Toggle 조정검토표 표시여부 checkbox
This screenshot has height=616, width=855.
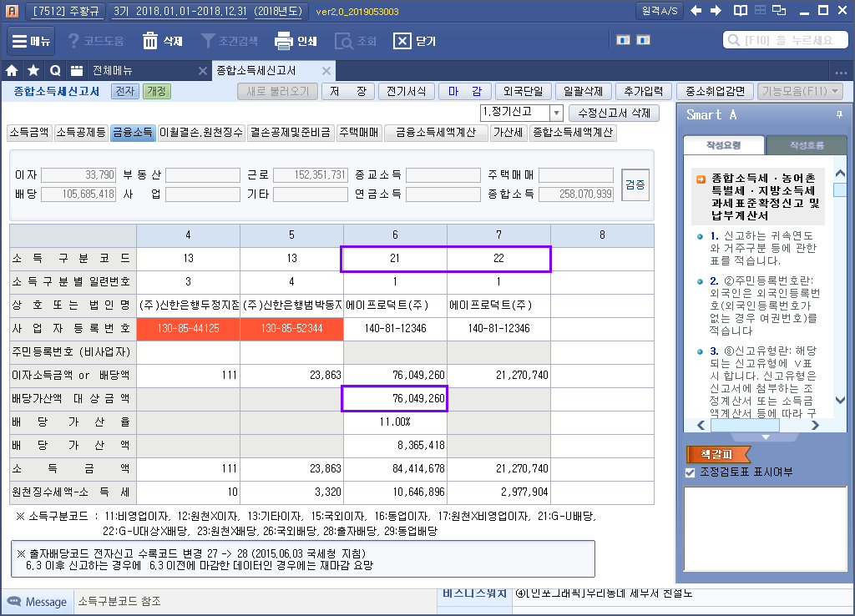pyautogui.click(x=690, y=472)
